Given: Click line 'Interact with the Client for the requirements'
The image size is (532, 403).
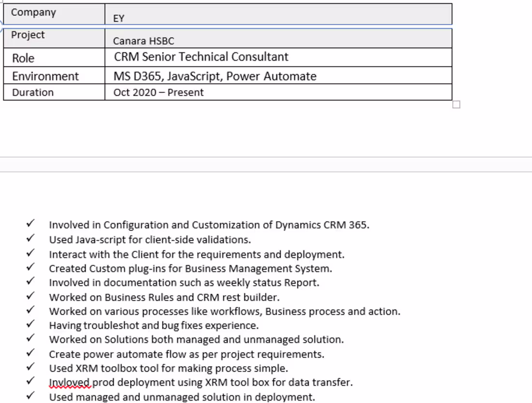Looking at the screenshot, I should tap(197, 254).
